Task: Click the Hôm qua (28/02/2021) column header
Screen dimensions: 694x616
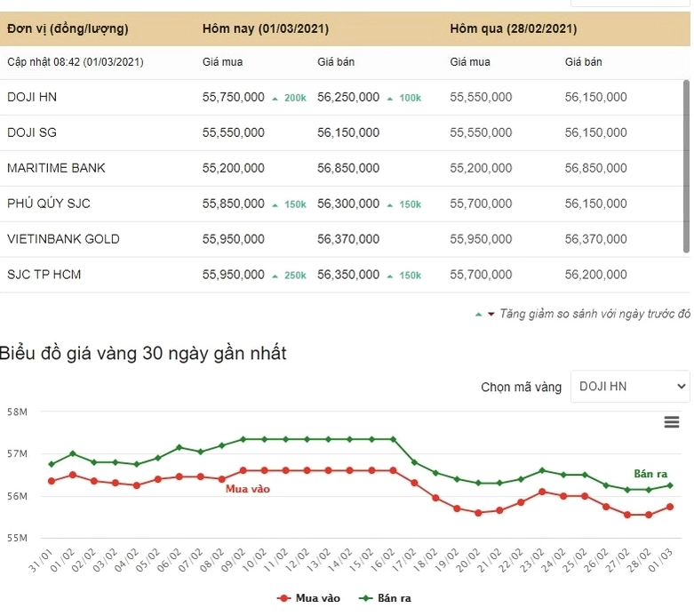Action: pyautogui.click(x=514, y=28)
